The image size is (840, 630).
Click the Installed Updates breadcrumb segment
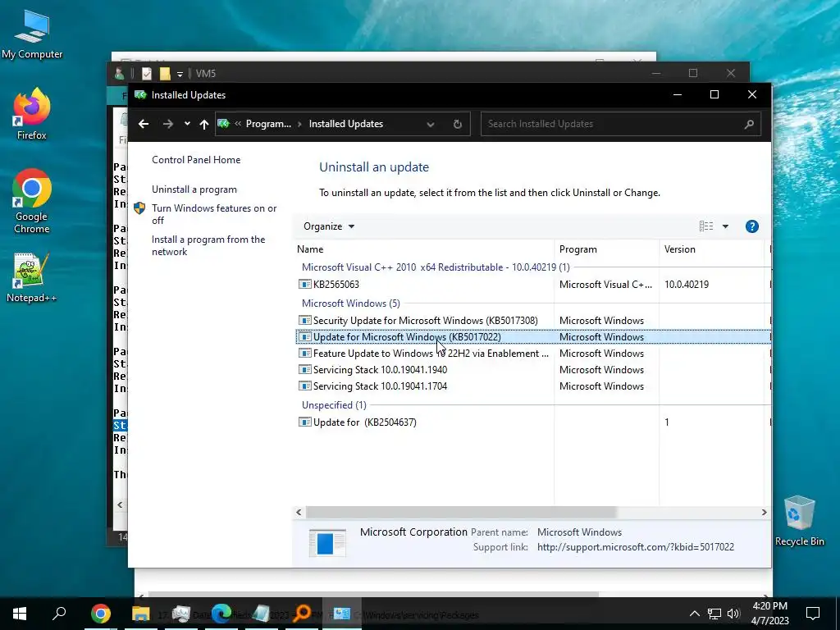point(346,124)
